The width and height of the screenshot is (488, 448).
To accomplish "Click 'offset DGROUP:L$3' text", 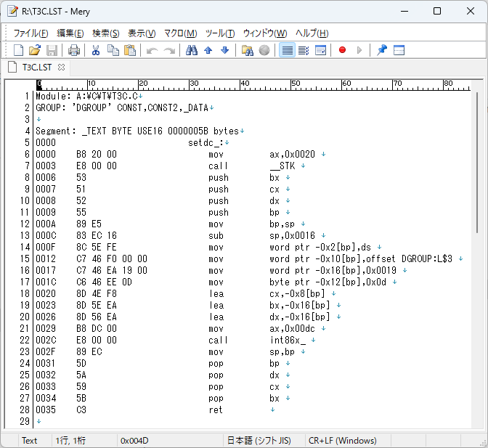I will pos(409,258).
